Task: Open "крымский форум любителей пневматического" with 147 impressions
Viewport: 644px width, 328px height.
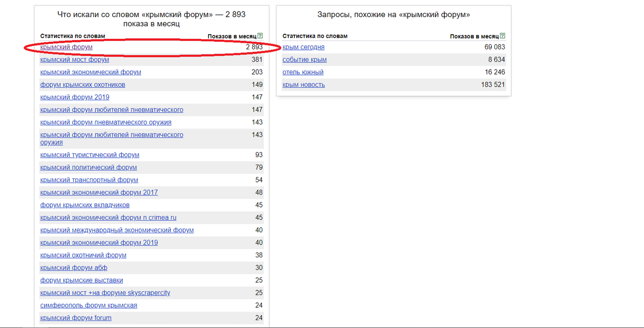Action: click(x=112, y=110)
